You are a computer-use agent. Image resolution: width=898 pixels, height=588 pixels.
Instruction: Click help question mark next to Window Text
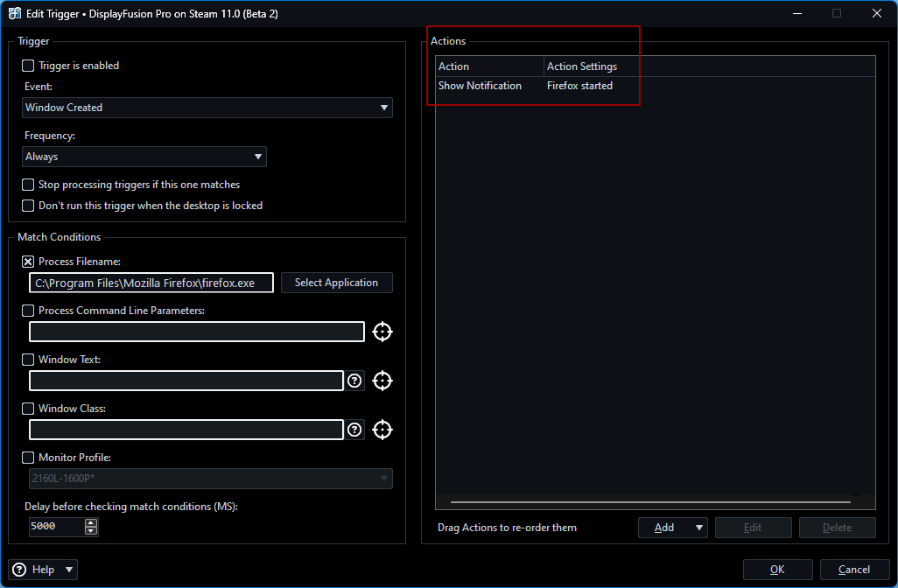click(x=354, y=381)
